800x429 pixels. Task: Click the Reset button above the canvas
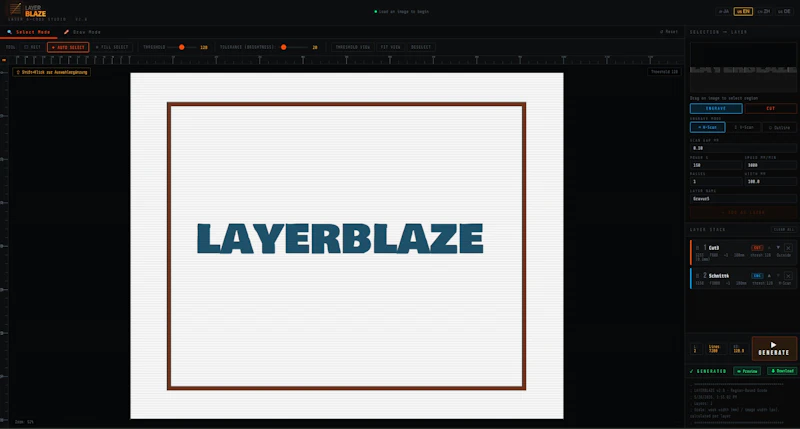[669, 32]
